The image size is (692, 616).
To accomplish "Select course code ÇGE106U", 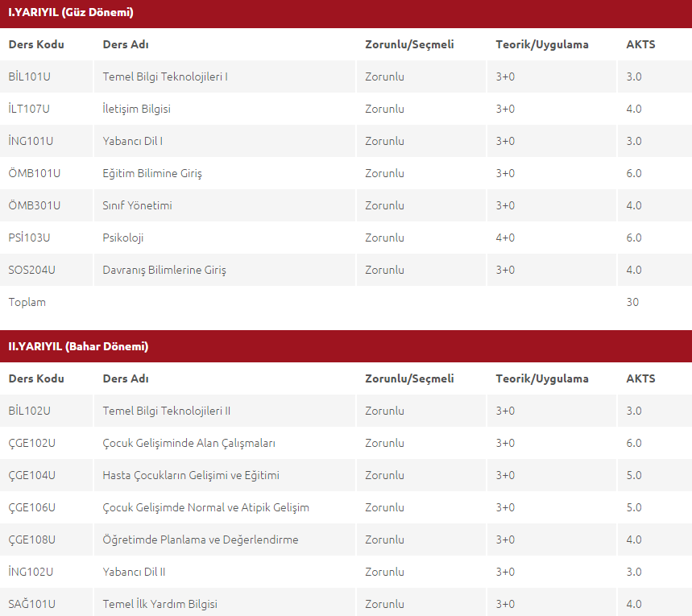I will pyautogui.click(x=31, y=507).
